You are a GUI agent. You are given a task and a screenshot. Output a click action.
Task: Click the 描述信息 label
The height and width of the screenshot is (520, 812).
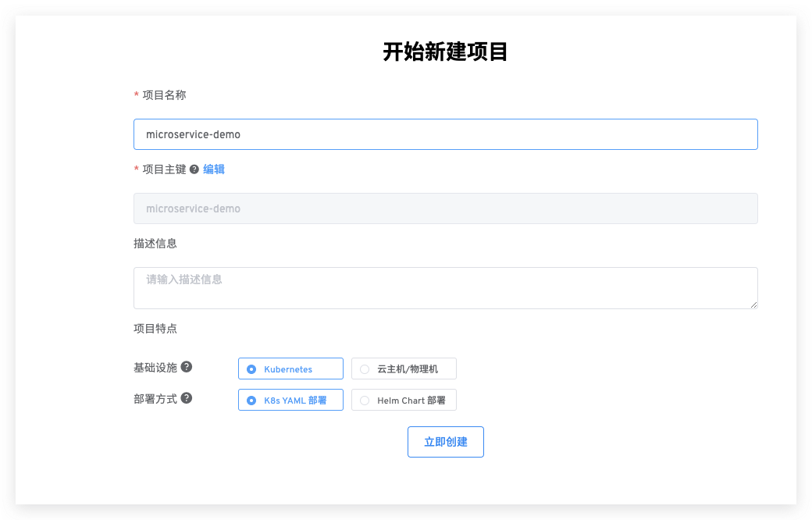(x=155, y=244)
